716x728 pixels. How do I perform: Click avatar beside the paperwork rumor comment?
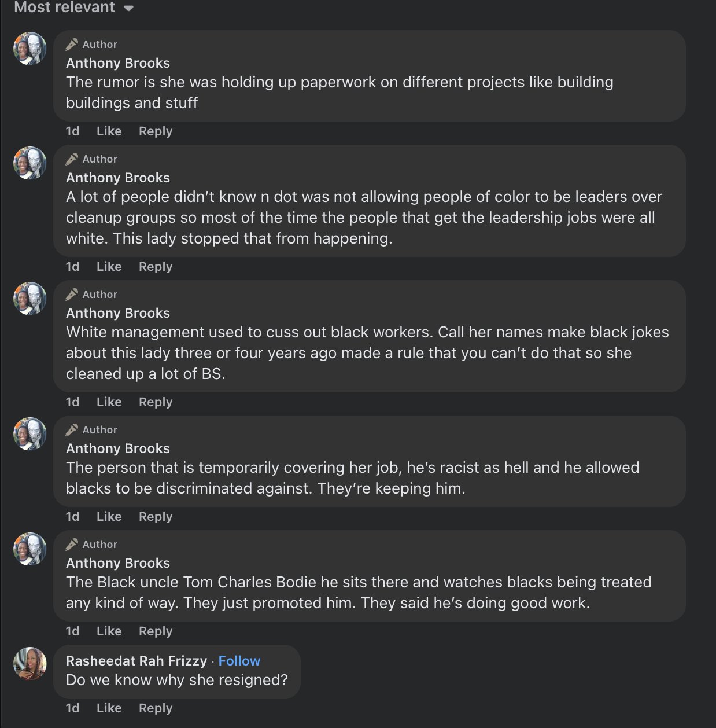click(30, 49)
